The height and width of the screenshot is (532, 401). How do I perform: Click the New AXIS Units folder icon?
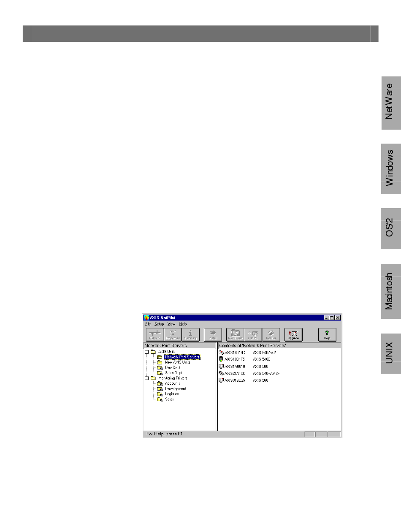[x=160, y=362]
